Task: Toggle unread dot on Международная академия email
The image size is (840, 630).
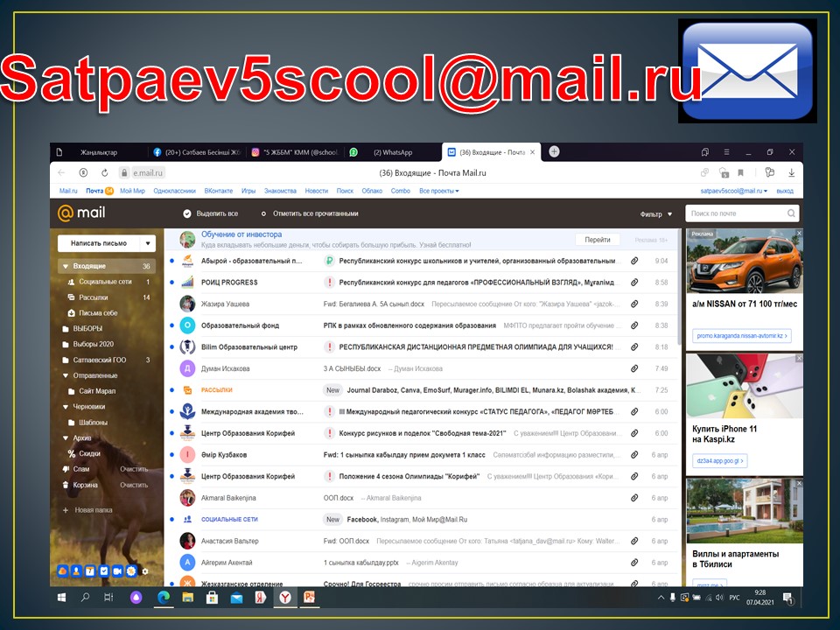Action: tap(172, 411)
